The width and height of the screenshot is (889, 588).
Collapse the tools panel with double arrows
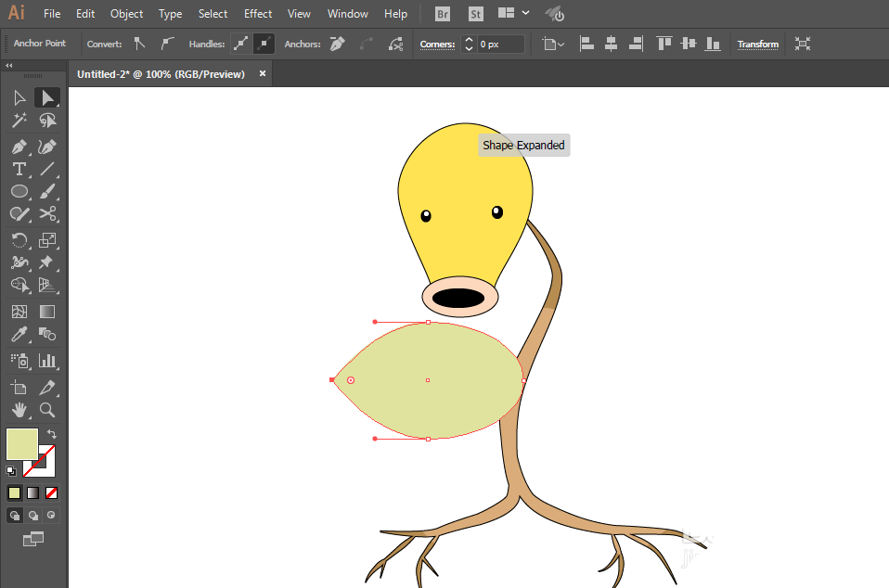click(x=9, y=66)
